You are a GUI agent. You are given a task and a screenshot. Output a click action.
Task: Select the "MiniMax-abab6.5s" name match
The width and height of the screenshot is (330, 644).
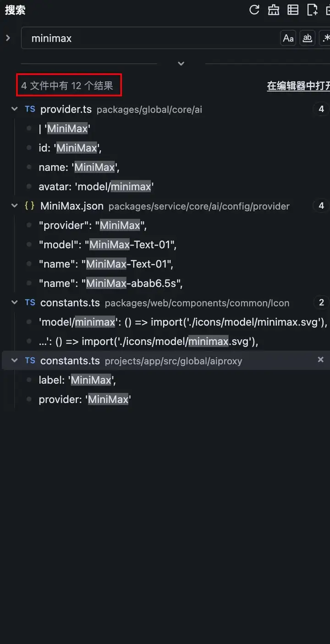111,283
